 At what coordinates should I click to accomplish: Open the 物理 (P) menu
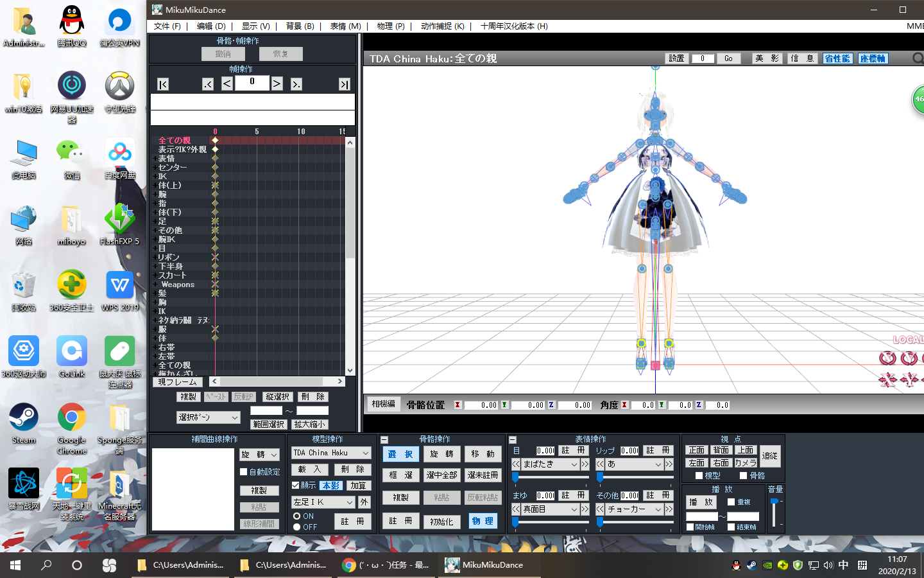point(391,26)
